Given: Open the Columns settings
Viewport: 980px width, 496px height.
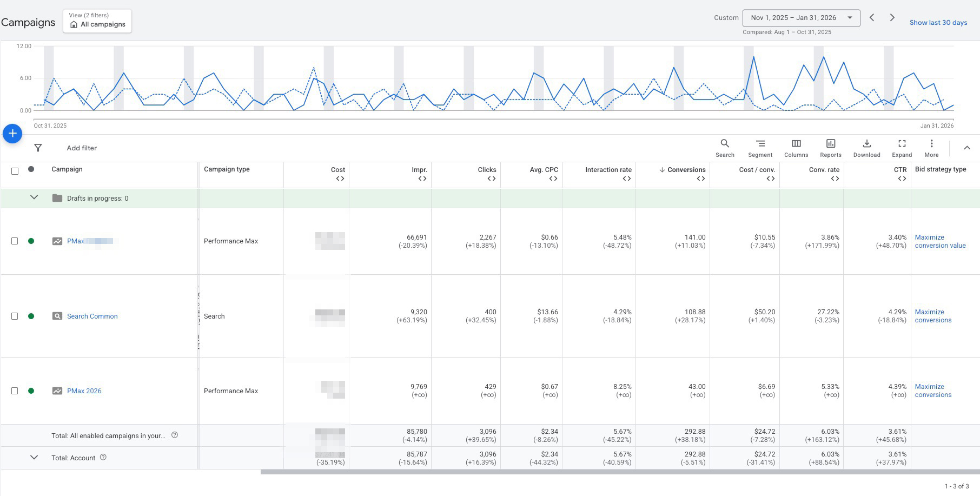Looking at the screenshot, I should (x=796, y=148).
